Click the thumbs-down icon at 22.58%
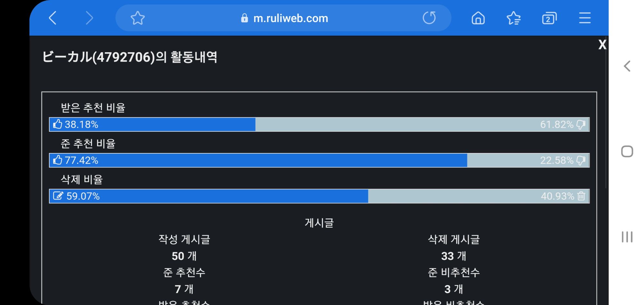644x305 pixels. [x=581, y=160]
